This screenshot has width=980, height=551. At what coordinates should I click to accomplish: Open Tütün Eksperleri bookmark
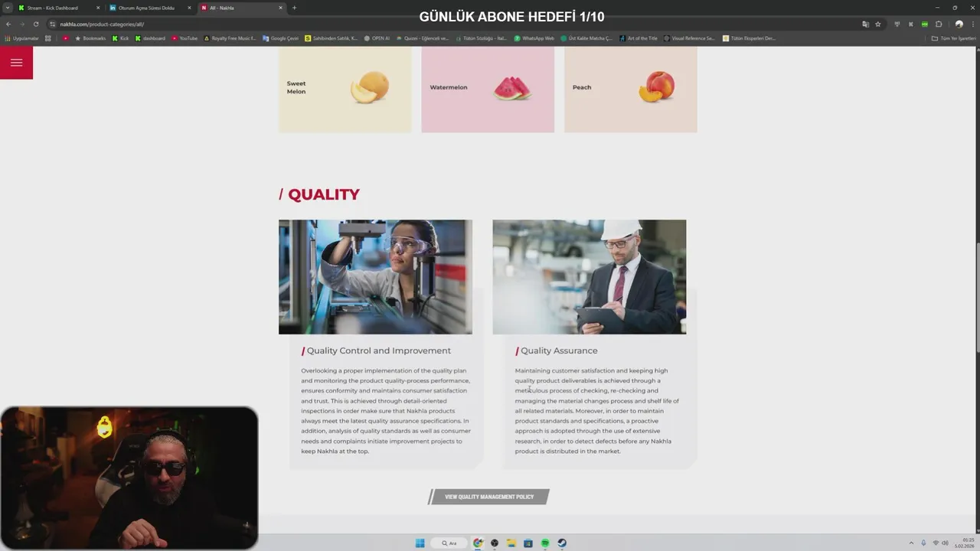(x=749, y=38)
